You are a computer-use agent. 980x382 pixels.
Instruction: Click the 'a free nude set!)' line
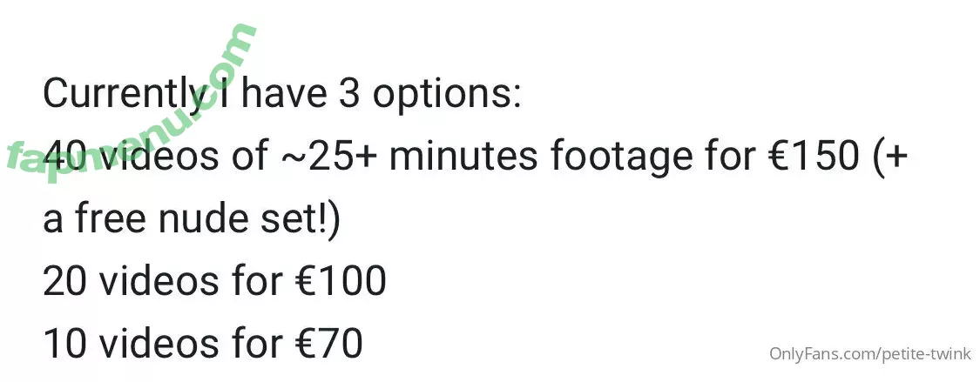(192, 219)
